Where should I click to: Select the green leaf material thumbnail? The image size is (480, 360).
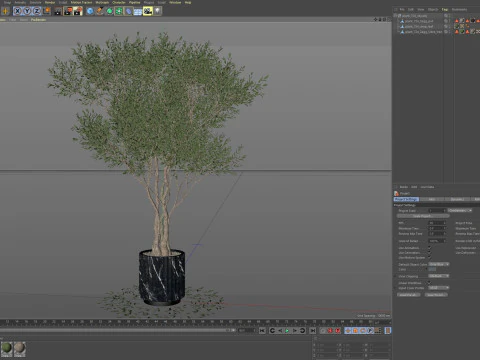(7, 349)
